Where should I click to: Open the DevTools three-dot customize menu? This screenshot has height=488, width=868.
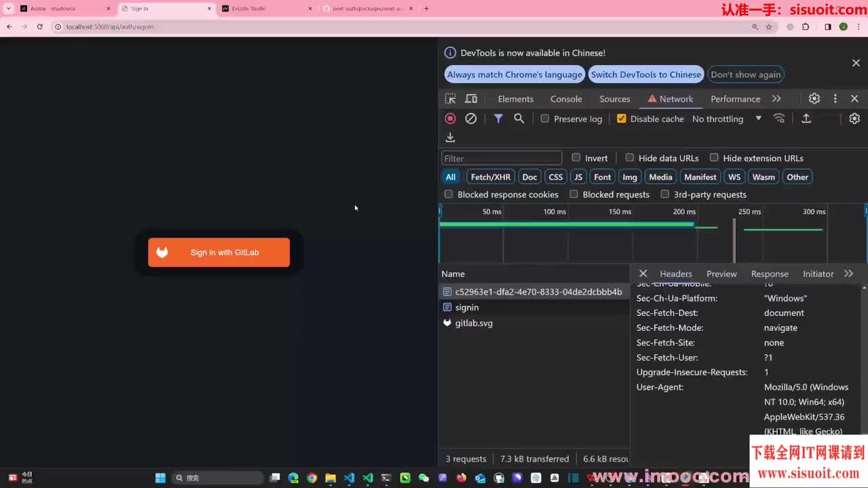click(x=835, y=99)
